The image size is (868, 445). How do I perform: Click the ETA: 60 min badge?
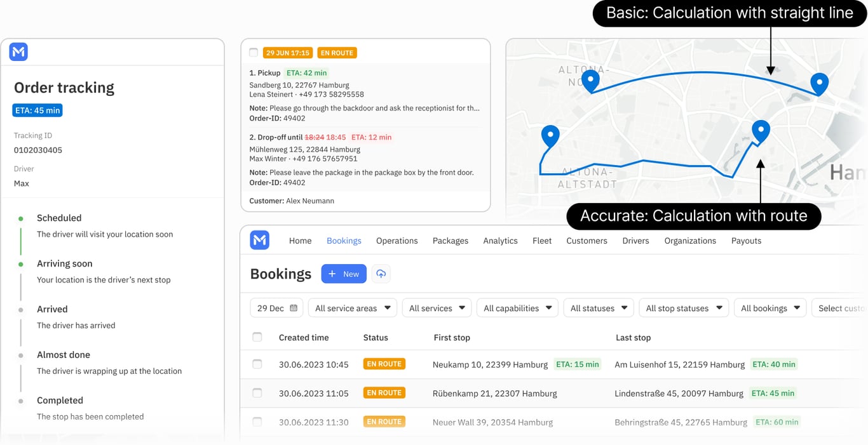777,422
